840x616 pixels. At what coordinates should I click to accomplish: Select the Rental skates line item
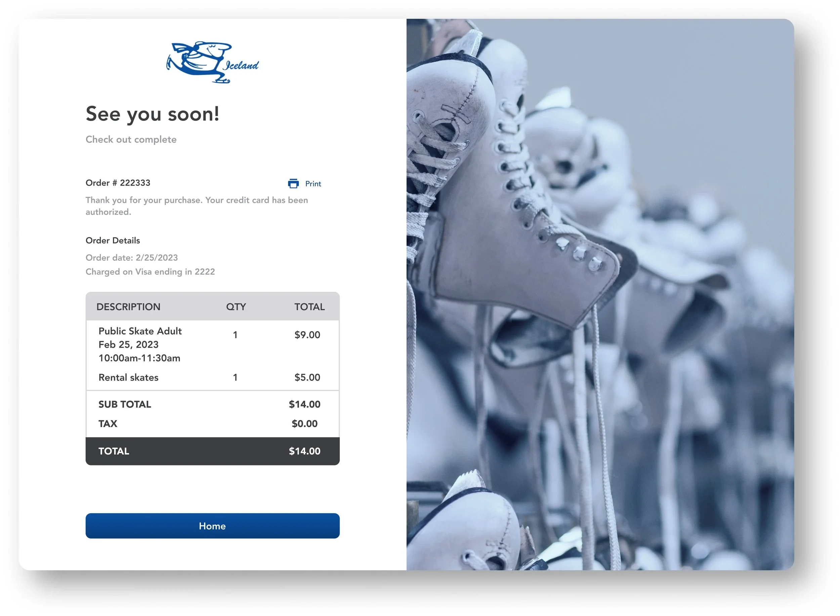pos(128,377)
